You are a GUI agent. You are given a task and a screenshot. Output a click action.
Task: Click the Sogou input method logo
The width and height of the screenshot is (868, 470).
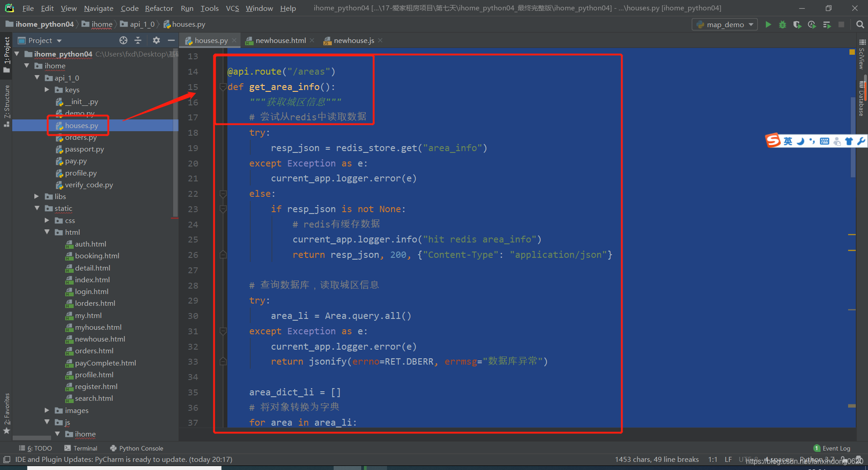pyautogui.click(x=773, y=141)
